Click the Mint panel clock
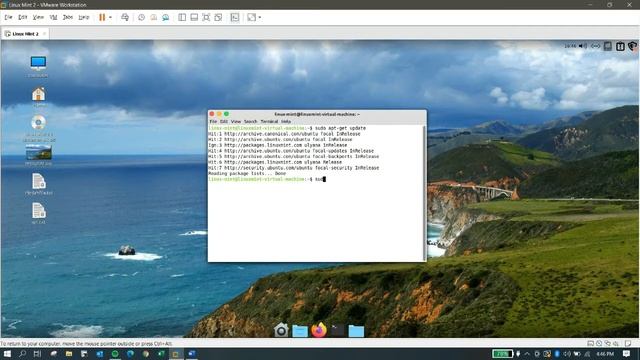 coord(570,46)
